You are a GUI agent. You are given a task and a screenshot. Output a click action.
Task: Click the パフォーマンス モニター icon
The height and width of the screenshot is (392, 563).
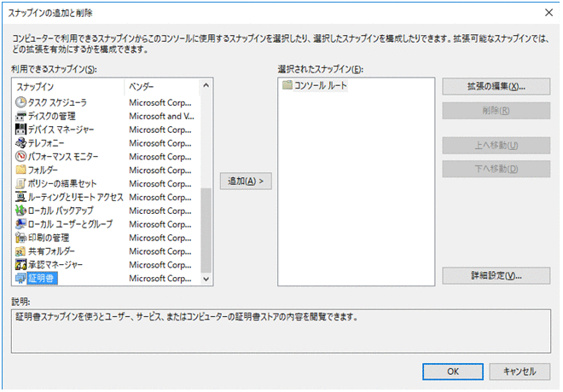pyautogui.click(x=20, y=156)
